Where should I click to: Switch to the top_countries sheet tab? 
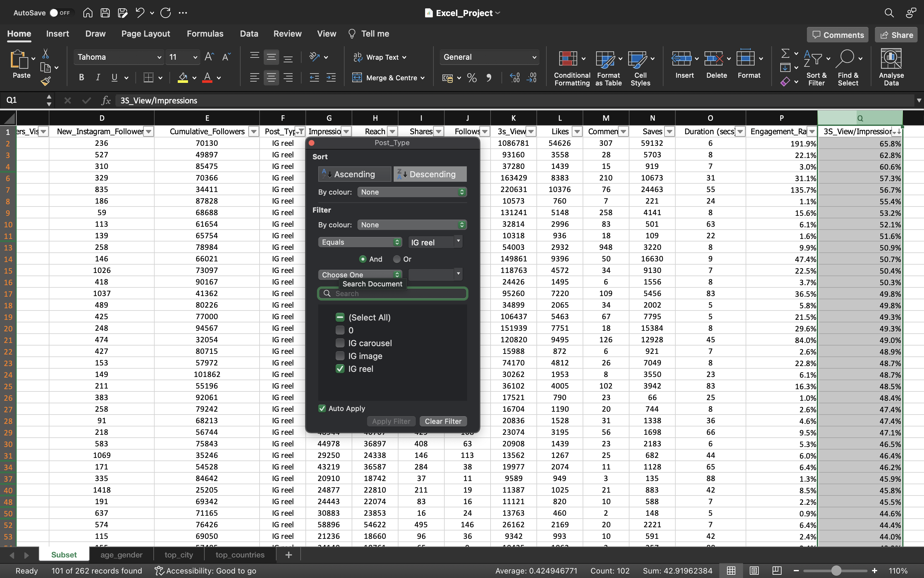tap(240, 554)
